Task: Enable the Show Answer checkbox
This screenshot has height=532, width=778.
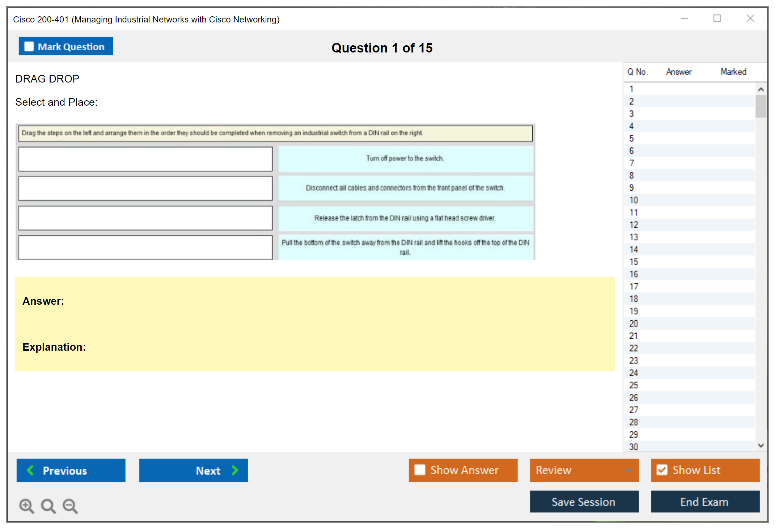Action: point(420,470)
